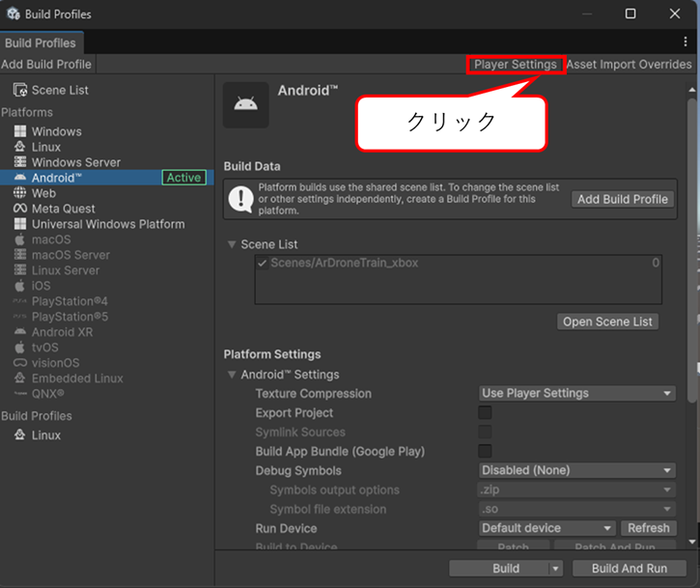Open Asset Import Overrides
Screen dimensions: 700x588
point(629,65)
